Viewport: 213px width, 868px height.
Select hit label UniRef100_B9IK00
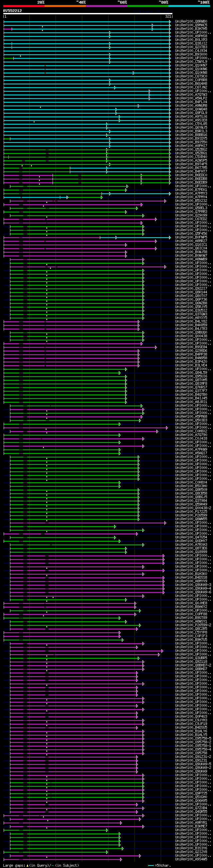(191, 55)
